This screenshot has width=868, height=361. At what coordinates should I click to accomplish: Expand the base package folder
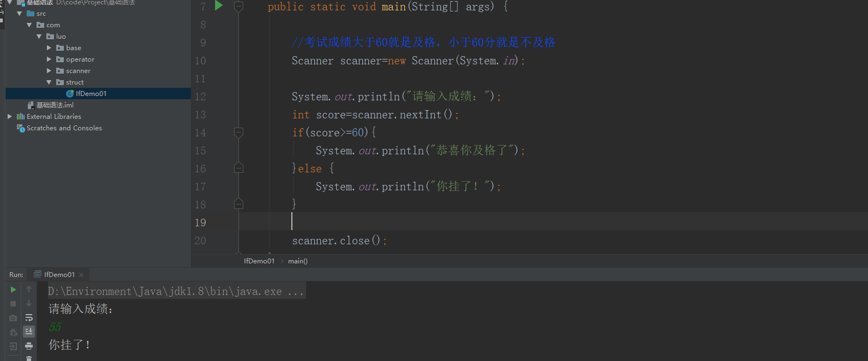click(49, 48)
